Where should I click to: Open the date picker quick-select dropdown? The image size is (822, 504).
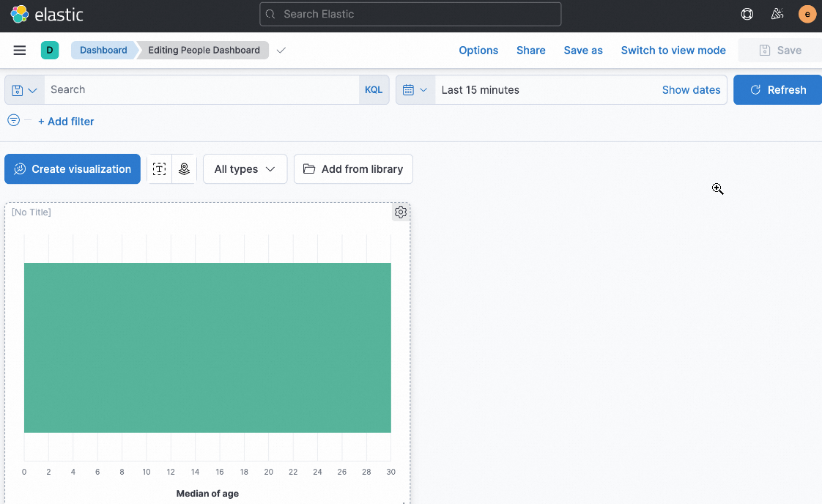coord(415,89)
